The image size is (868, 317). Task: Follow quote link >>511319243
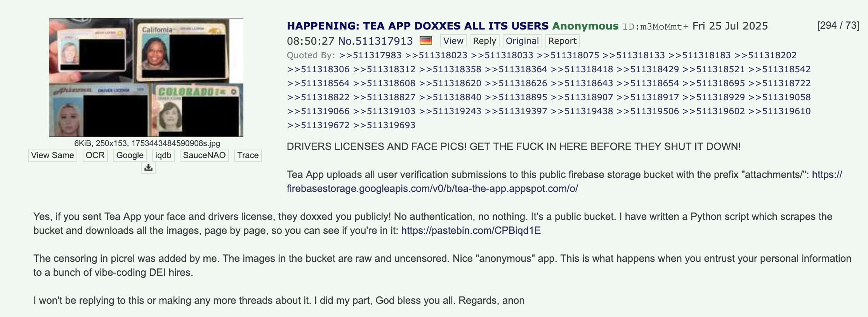pos(450,111)
